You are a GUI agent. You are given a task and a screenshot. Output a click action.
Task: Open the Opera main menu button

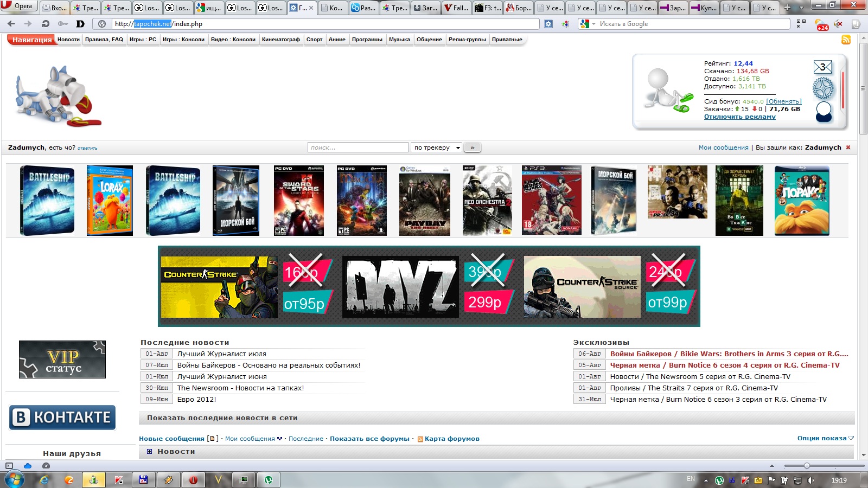coord(17,6)
